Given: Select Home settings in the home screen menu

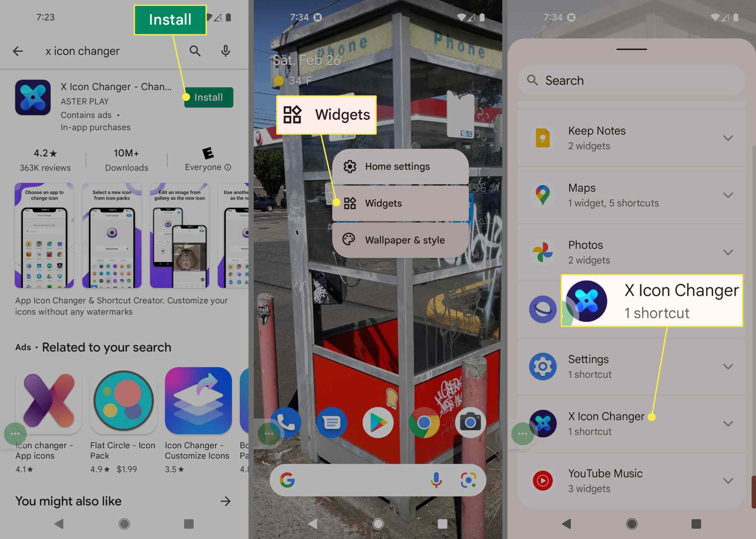Looking at the screenshot, I should point(400,166).
